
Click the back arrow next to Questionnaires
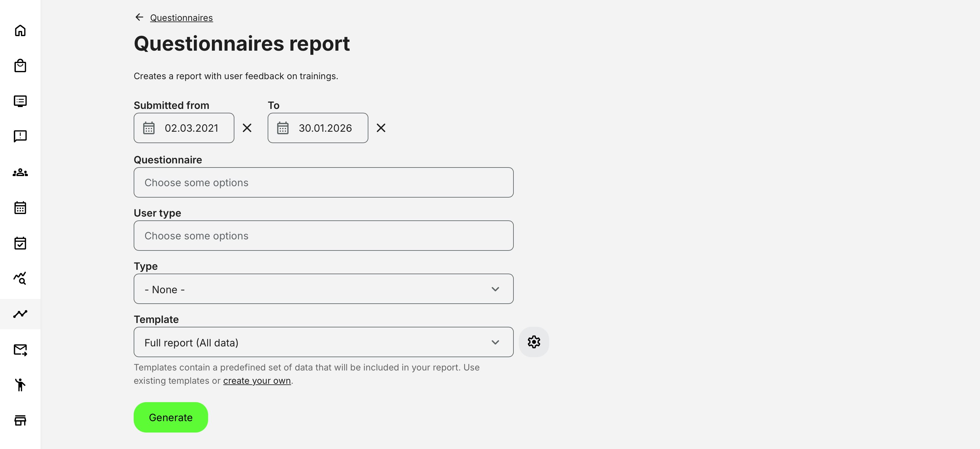pyautogui.click(x=139, y=17)
